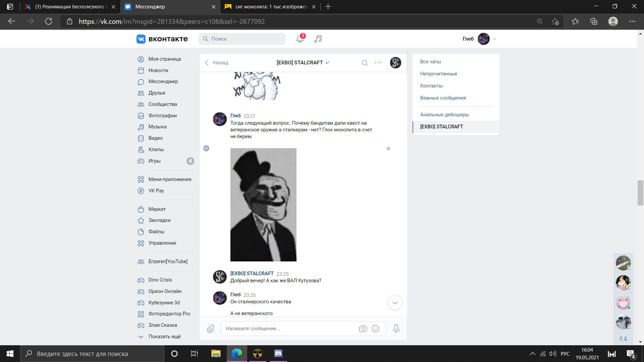Toggle selection checkmark on troll face message
644x362 pixels.
pos(206,148)
